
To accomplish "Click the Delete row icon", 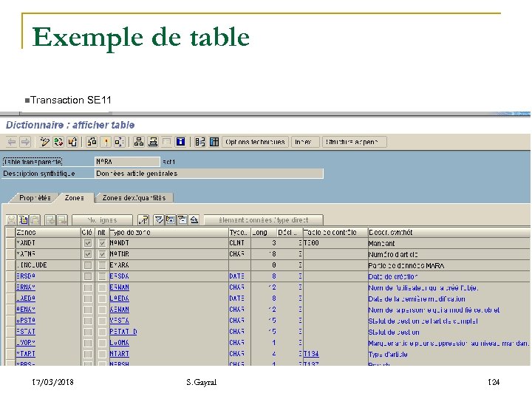I will (62, 220).
